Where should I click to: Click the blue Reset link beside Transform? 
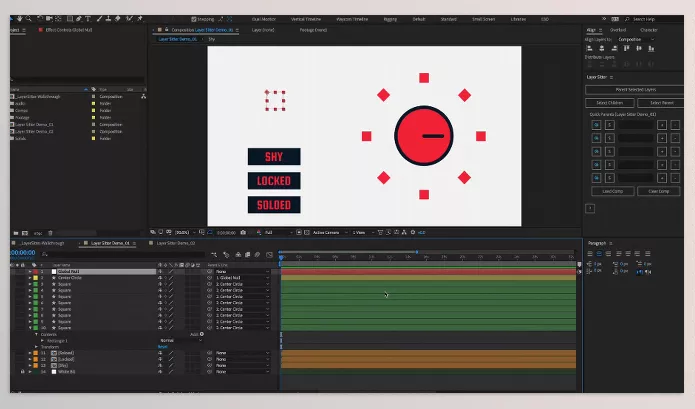(163, 347)
